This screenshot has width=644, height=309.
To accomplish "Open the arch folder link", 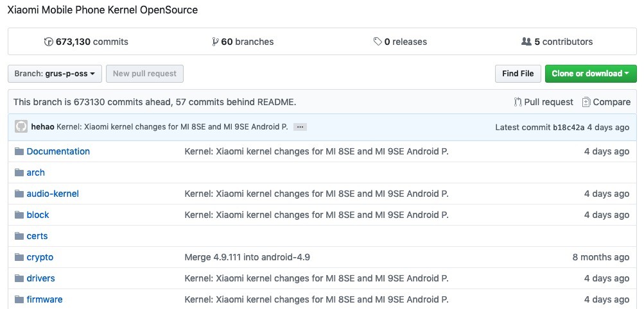I will click(x=36, y=172).
